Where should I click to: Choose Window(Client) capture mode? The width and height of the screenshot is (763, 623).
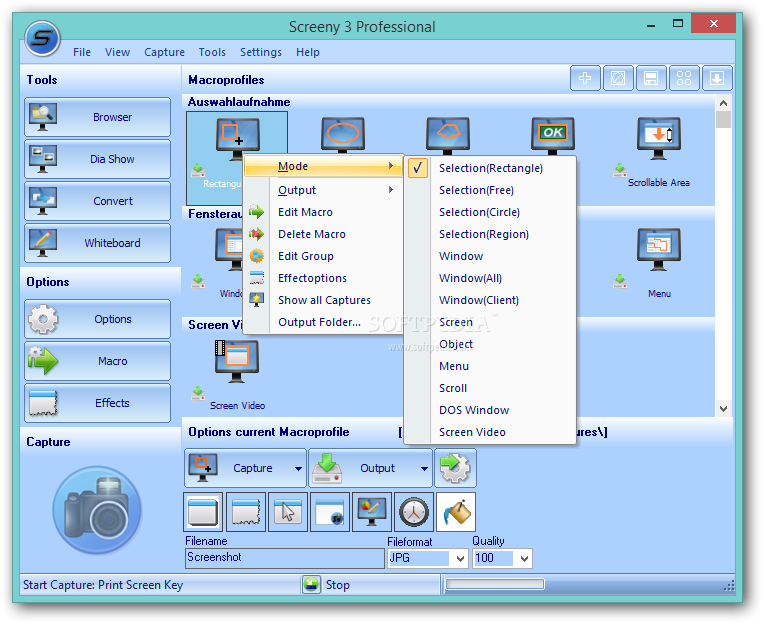click(490, 300)
